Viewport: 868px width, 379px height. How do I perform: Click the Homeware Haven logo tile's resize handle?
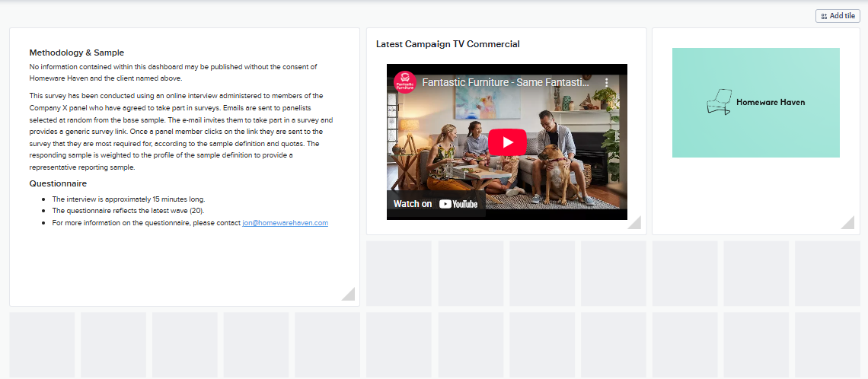point(847,223)
